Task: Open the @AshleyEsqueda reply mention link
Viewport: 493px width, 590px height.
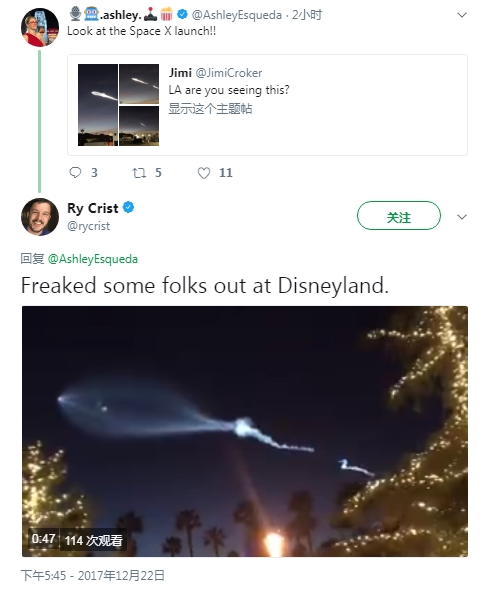Action: point(93,259)
